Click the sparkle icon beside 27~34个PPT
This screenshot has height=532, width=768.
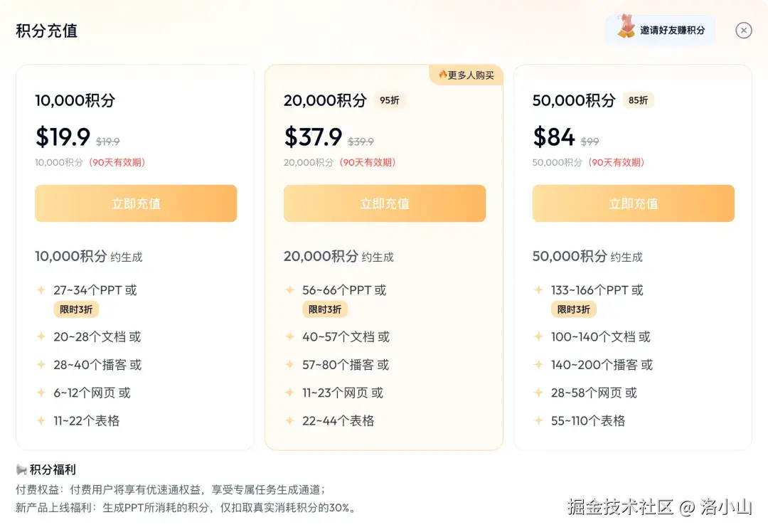(x=41, y=290)
